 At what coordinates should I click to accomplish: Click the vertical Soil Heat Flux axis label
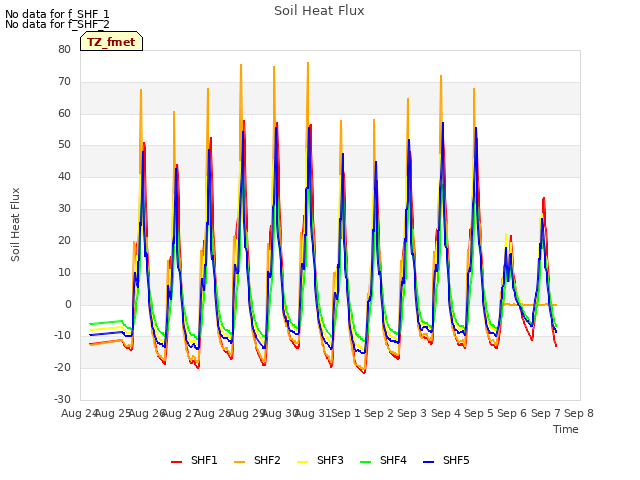pos(15,224)
